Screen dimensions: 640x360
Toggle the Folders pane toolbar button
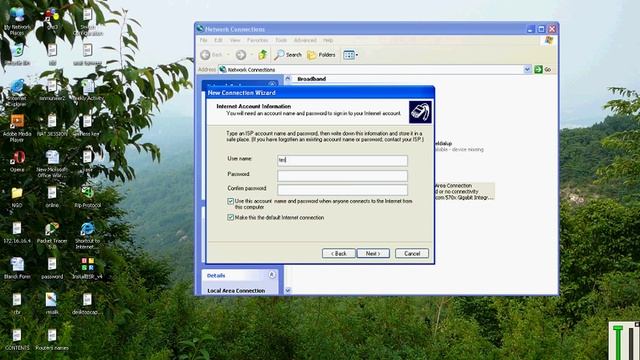click(x=321, y=55)
